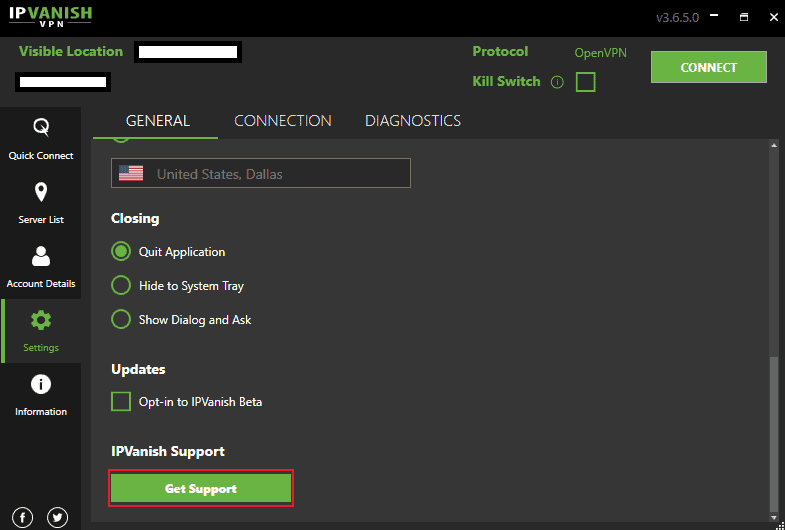The height and width of the screenshot is (530, 785).
Task: Click the US flag in location field
Action: coord(131,173)
